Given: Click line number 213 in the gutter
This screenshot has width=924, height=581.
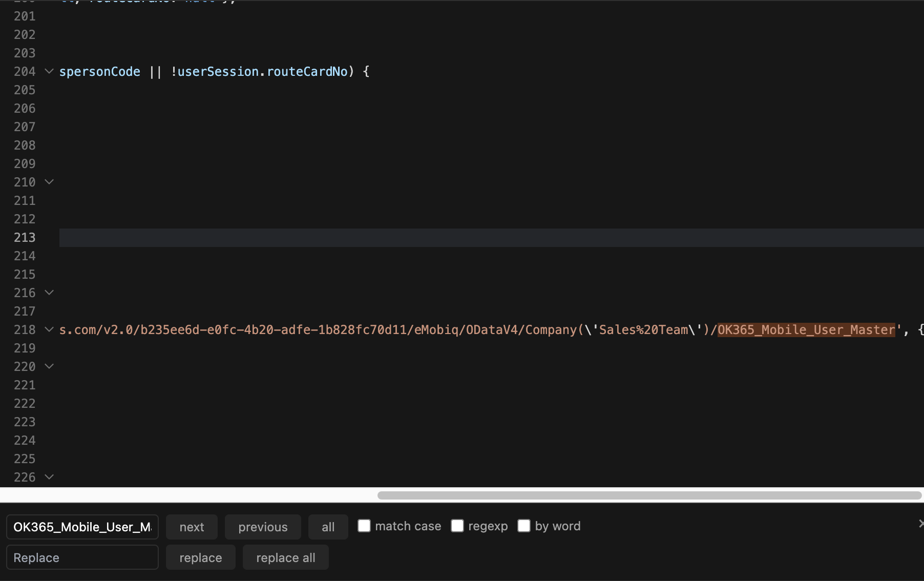Looking at the screenshot, I should (25, 238).
